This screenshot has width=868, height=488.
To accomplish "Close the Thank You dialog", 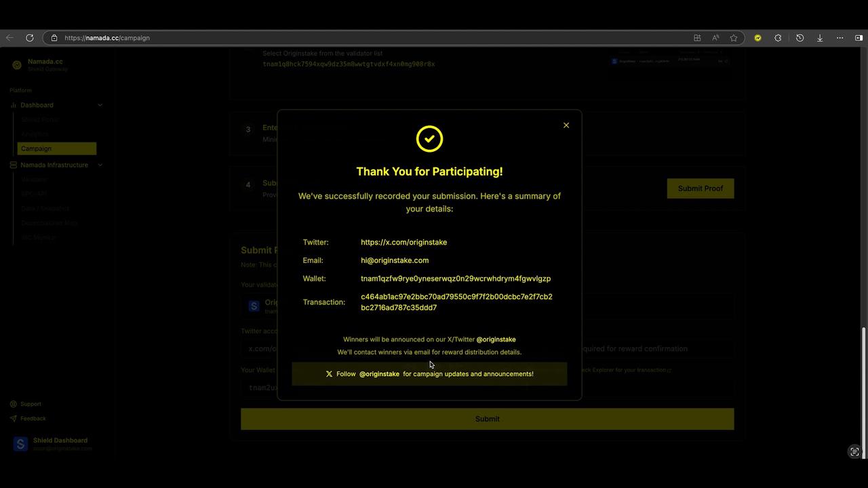I will (566, 125).
